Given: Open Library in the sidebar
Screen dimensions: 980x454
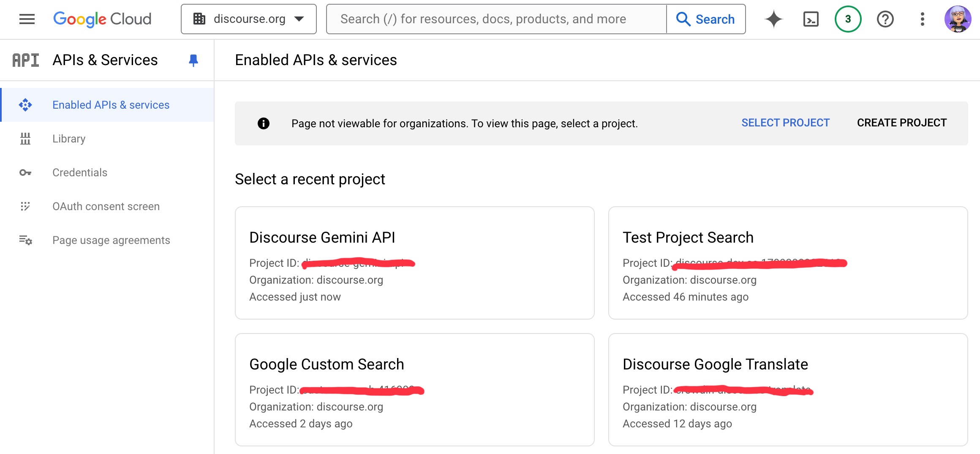Looking at the screenshot, I should coord(107,139).
